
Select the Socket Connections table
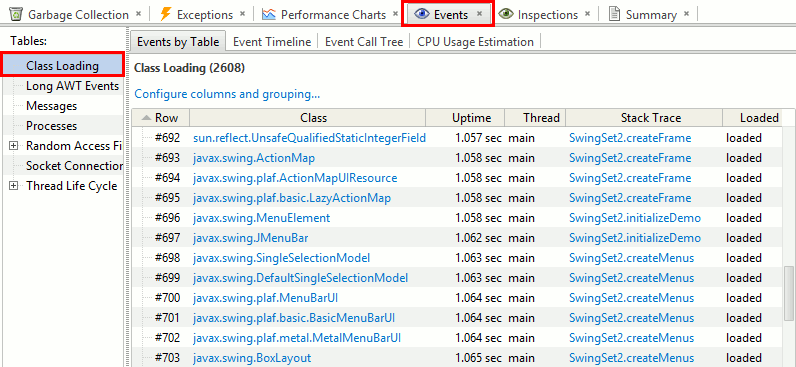tap(75, 166)
